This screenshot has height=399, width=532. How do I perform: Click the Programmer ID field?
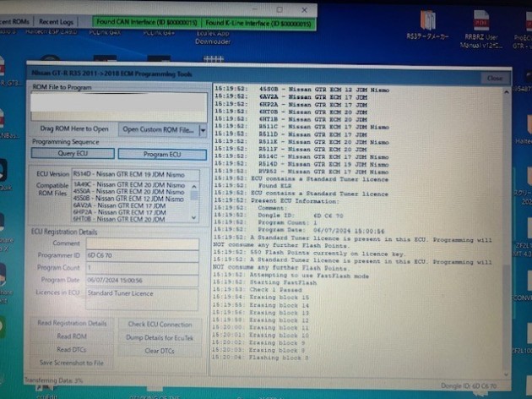coord(142,255)
